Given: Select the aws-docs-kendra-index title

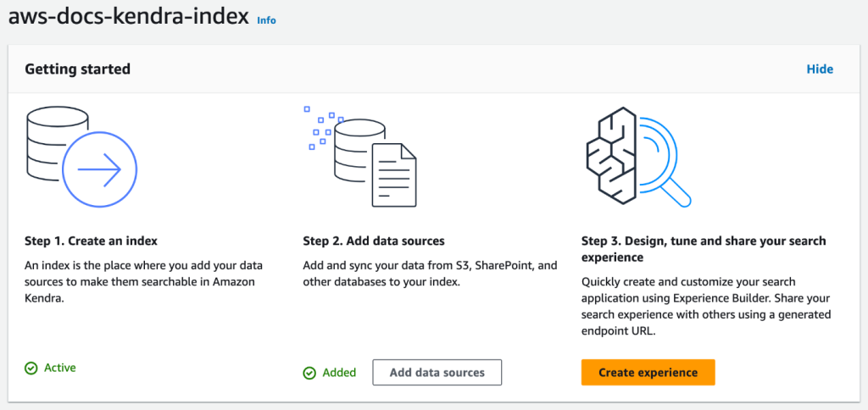Looking at the screenshot, I should [x=129, y=18].
